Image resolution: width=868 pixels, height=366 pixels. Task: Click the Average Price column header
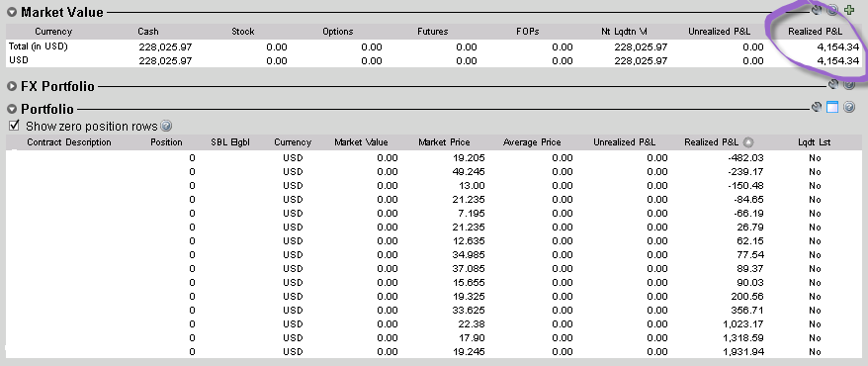(532, 142)
